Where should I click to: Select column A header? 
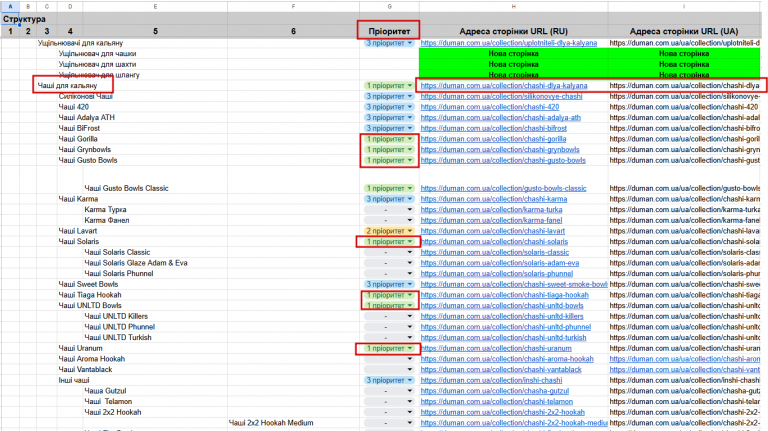point(10,6)
